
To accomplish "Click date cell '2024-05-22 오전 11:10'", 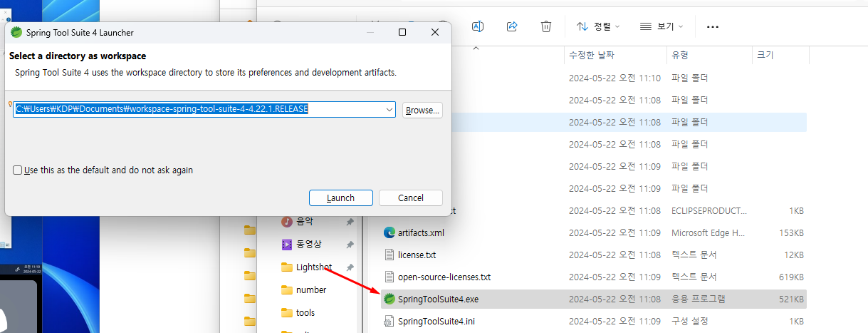I will (615, 78).
